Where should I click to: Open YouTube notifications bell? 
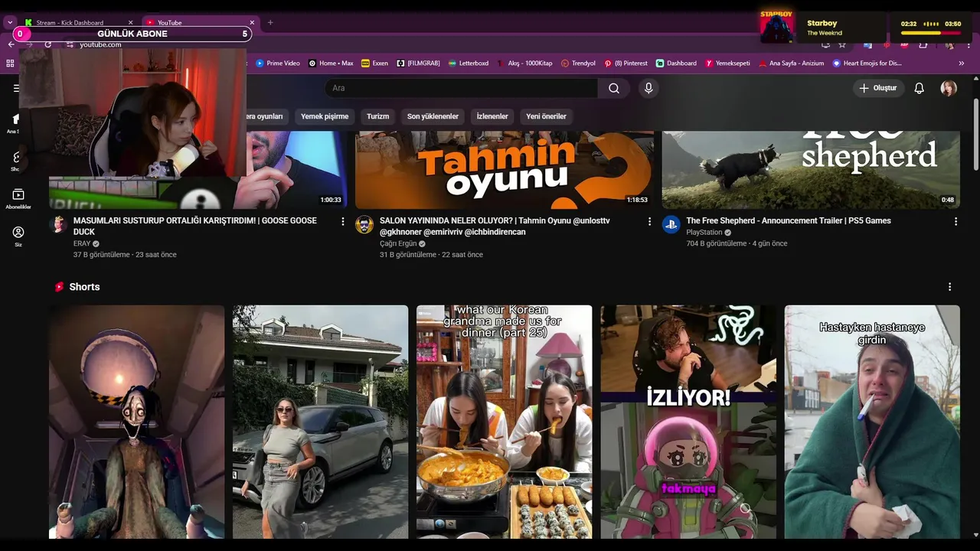pyautogui.click(x=920, y=88)
